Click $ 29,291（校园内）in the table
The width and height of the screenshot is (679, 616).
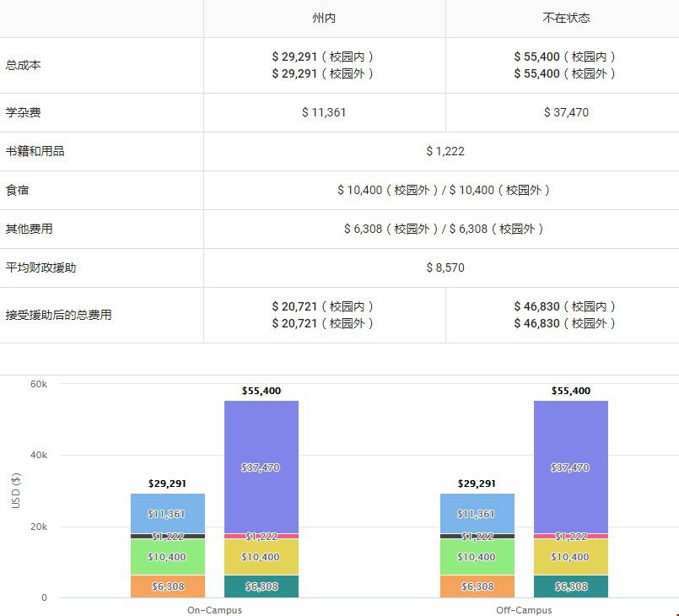pos(322,57)
